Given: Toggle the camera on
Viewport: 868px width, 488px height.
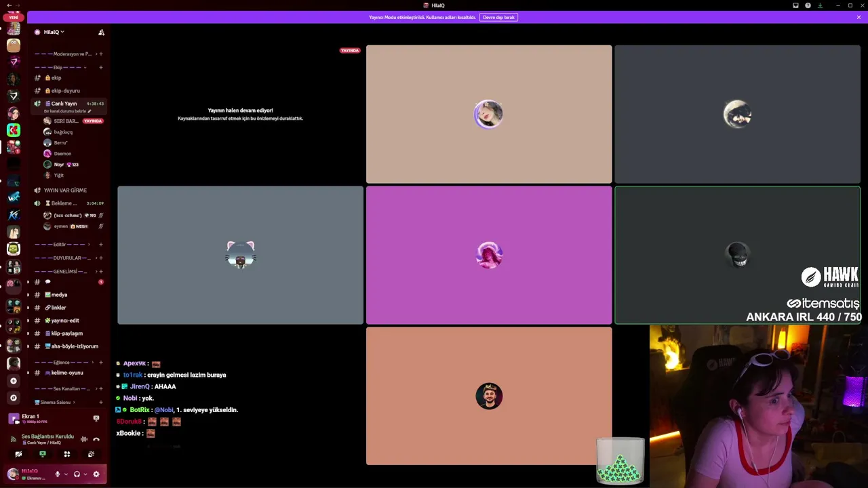Looking at the screenshot, I should click(18, 454).
